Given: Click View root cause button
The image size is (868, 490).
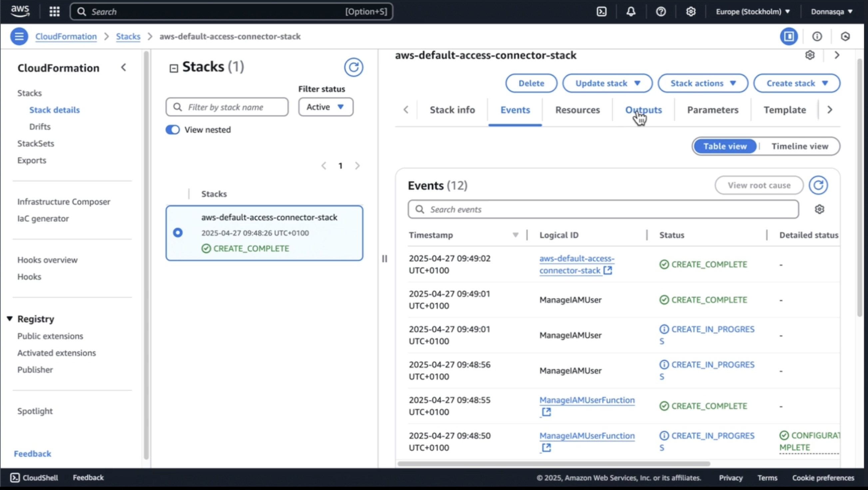Looking at the screenshot, I should coord(759,185).
